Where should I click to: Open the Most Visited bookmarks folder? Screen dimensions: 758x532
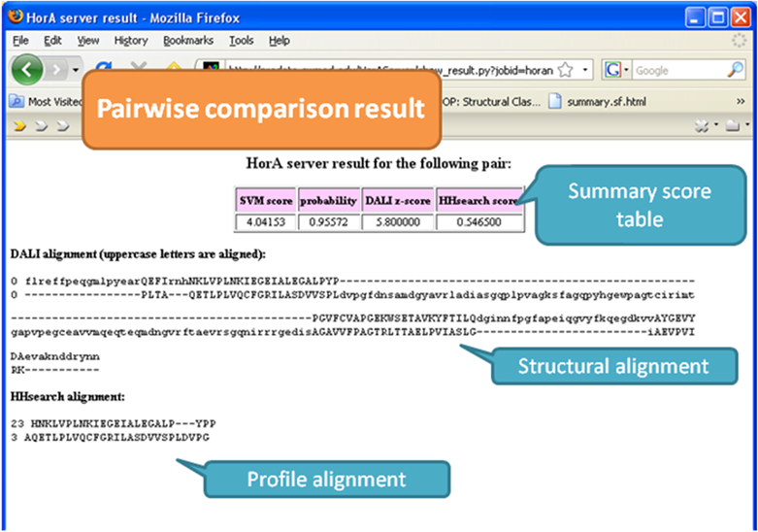point(49,100)
